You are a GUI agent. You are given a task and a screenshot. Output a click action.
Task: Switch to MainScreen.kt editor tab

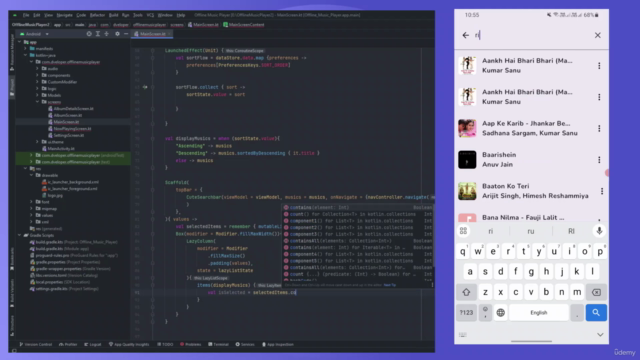(153, 34)
